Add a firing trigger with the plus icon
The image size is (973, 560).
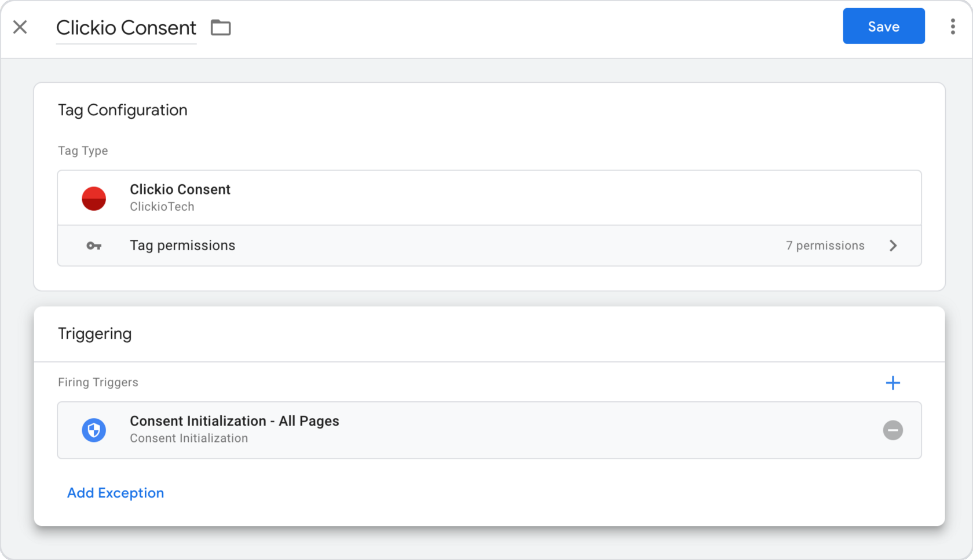(892, 383)
